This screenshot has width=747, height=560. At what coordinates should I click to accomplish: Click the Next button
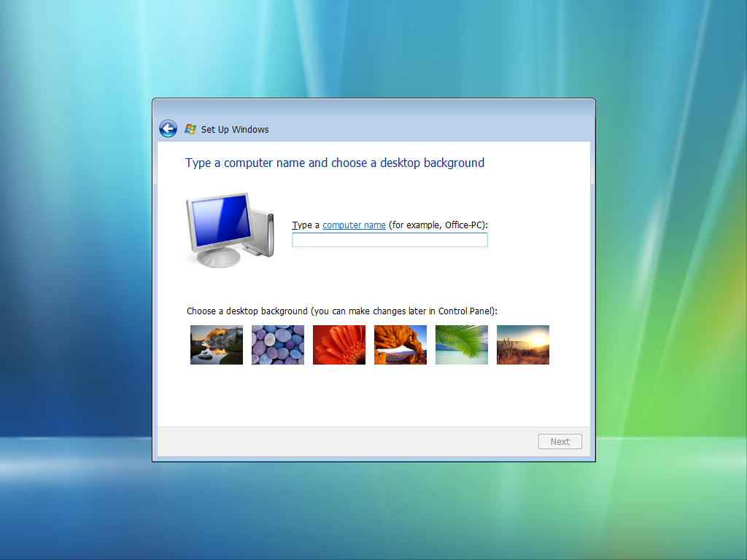coord(560,441)
